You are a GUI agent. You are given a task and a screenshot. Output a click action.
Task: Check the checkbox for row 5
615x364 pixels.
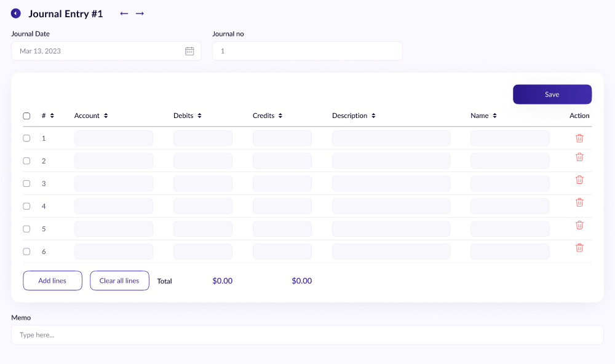(26, 229)
